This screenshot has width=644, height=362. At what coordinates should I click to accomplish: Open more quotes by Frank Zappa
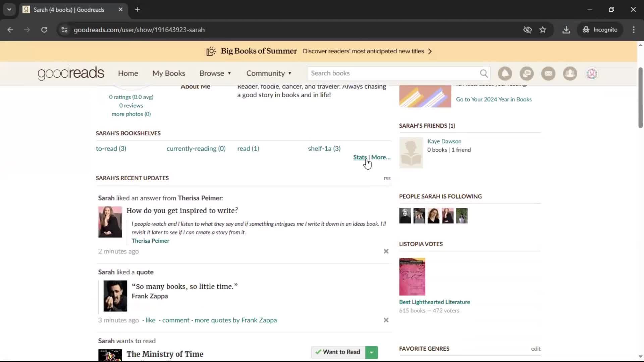(x=236, y=320)
